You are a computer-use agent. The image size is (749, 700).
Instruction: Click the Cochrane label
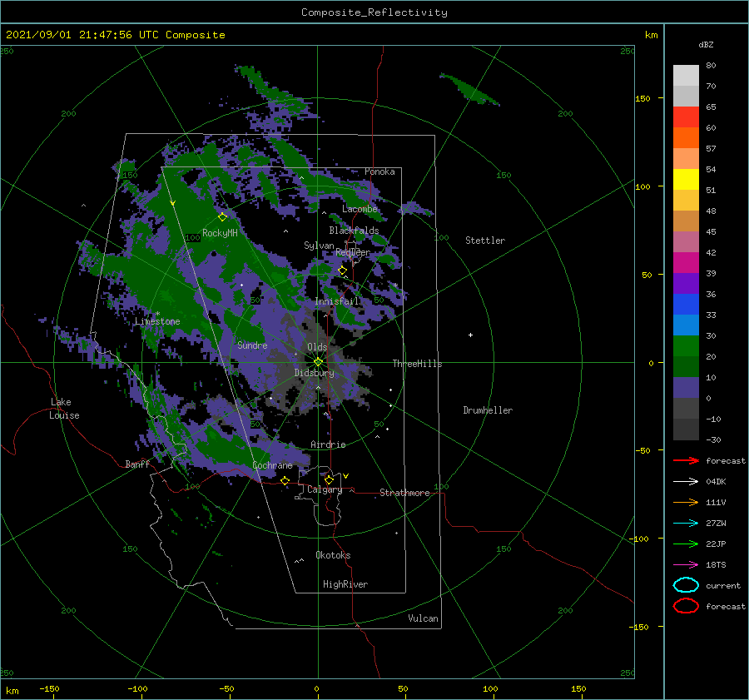click(272, 465)
